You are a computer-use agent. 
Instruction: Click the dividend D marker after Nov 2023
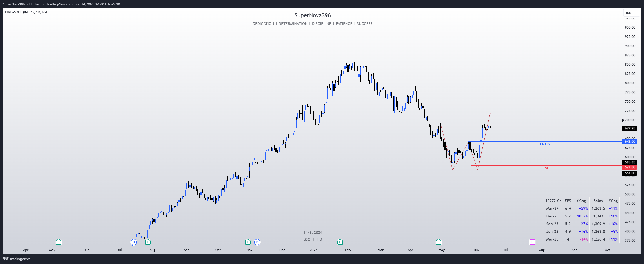(x=257, y=242)
